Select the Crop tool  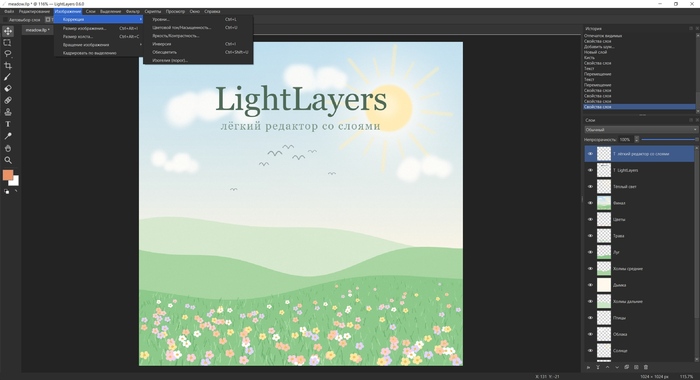[8, 66]
